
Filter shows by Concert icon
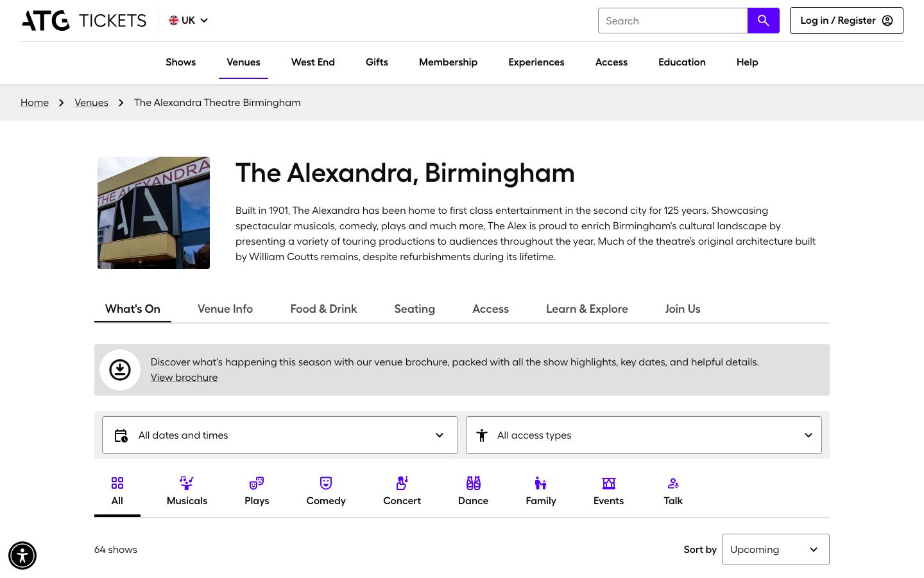click(402, 483)
